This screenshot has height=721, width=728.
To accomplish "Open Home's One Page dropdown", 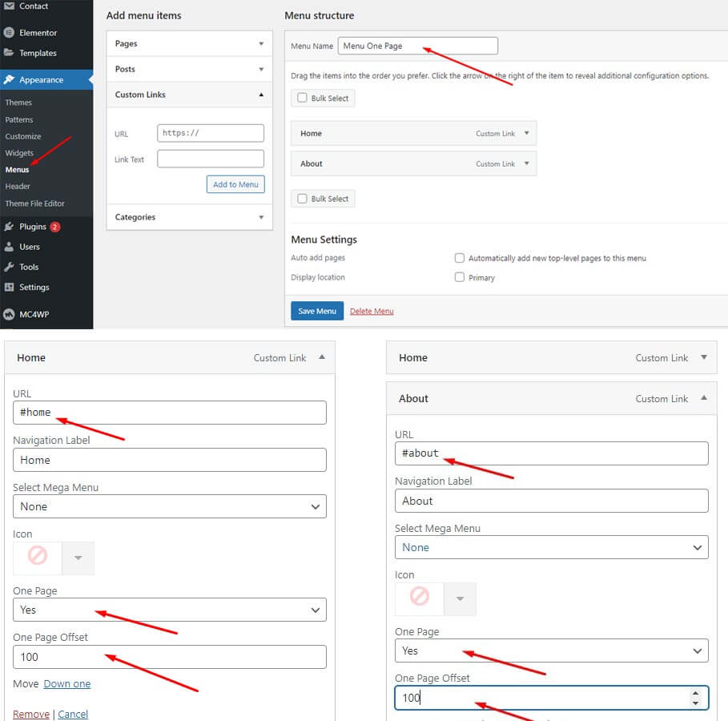I will tap(170, 610).
